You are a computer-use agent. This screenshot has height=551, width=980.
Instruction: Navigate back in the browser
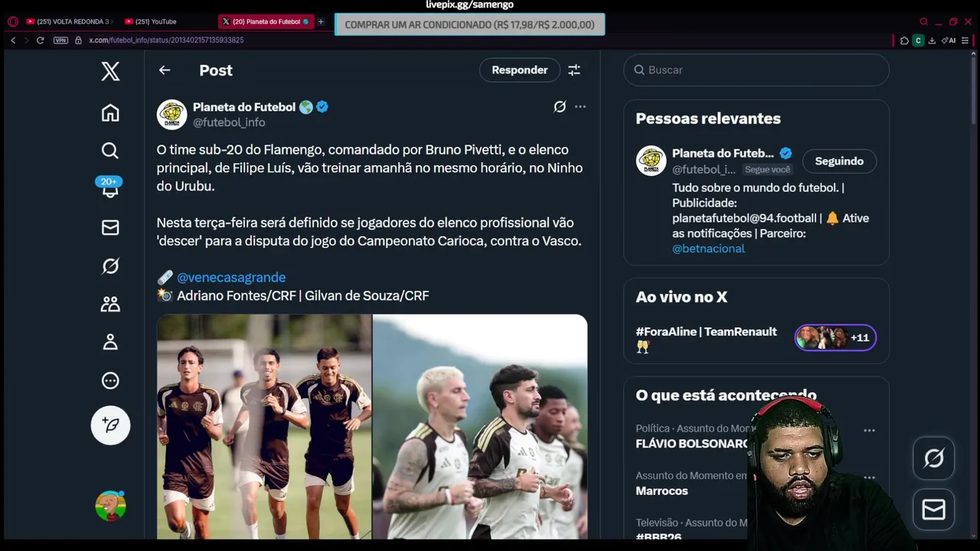click(x=13, y=40)
